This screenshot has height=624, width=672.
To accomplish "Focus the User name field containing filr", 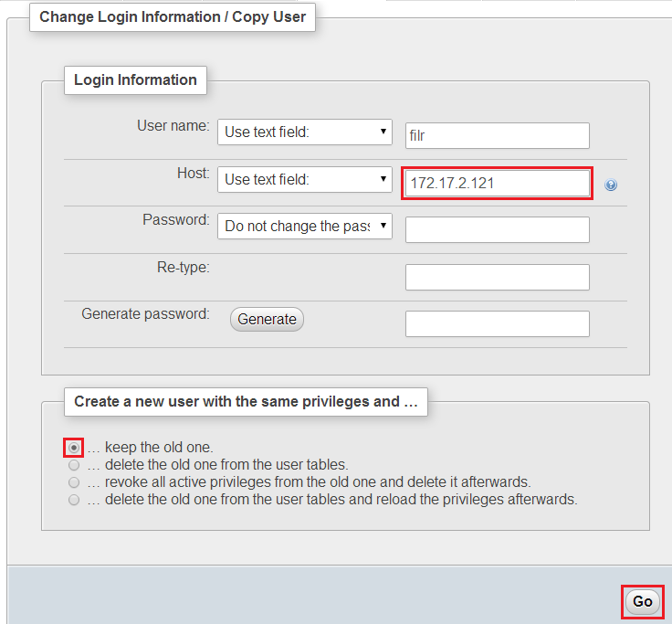I will coord(498,136).
